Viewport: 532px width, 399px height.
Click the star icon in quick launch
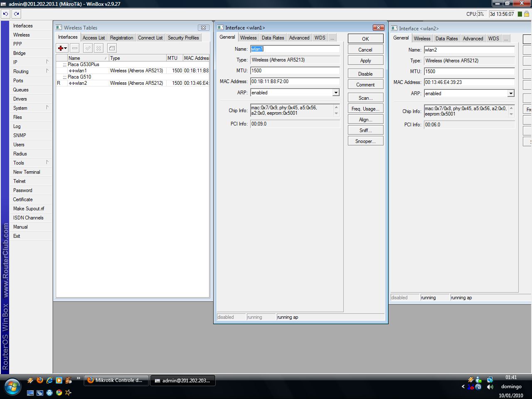click(69, 392)
